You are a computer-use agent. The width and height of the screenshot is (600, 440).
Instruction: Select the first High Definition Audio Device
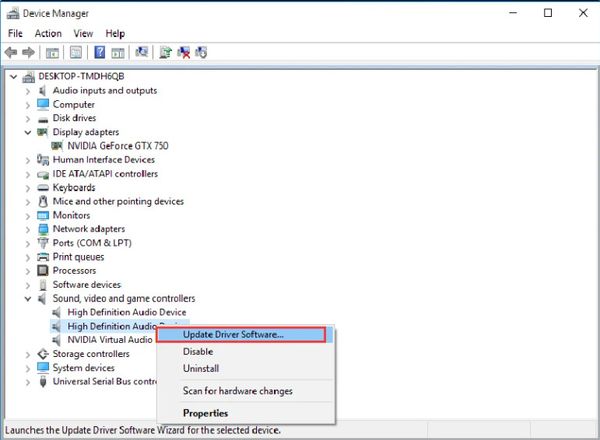pyautogui.click(x=125, y=312)
